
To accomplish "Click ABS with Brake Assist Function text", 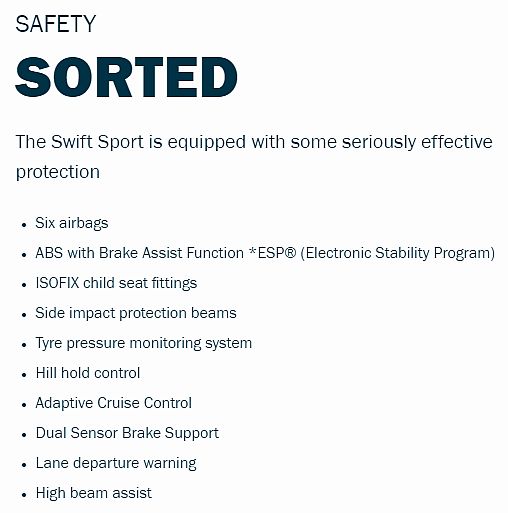I will pos(140,253).
